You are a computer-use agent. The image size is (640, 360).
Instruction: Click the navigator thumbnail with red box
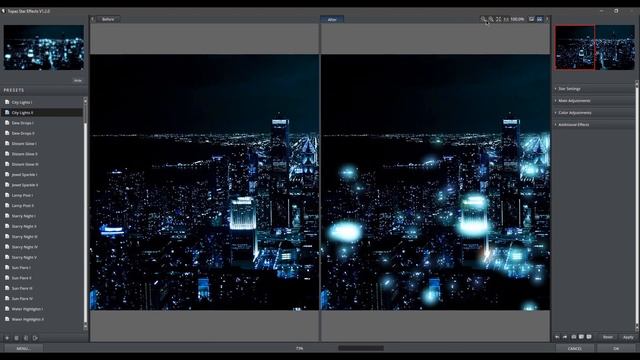point(595,47)
